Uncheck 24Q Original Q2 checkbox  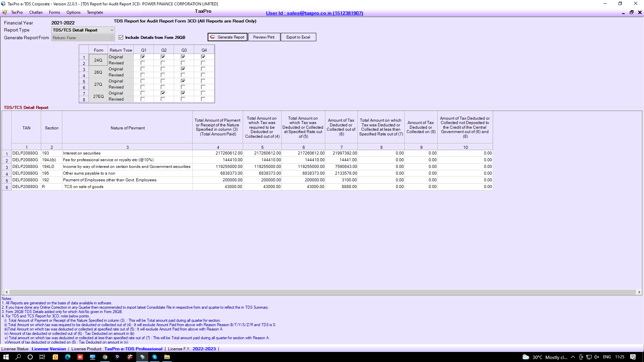(163, 57)
